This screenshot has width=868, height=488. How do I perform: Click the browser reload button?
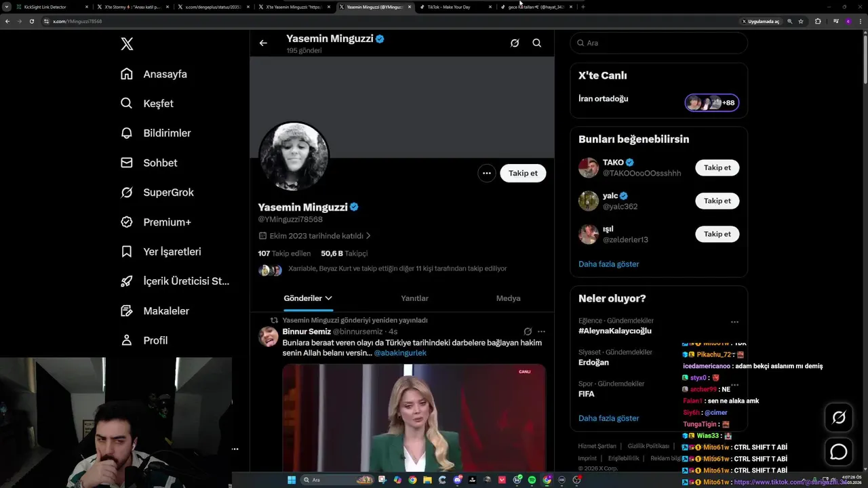click(x=31, y=21)
